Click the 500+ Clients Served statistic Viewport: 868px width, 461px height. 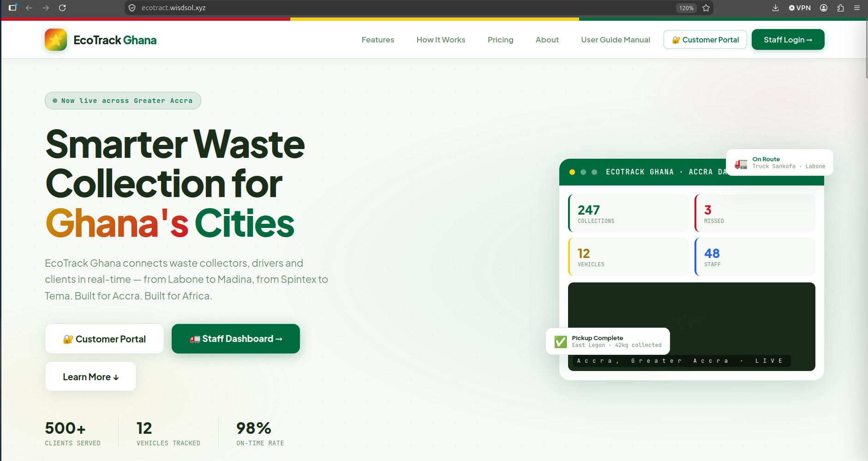(72, 433)
